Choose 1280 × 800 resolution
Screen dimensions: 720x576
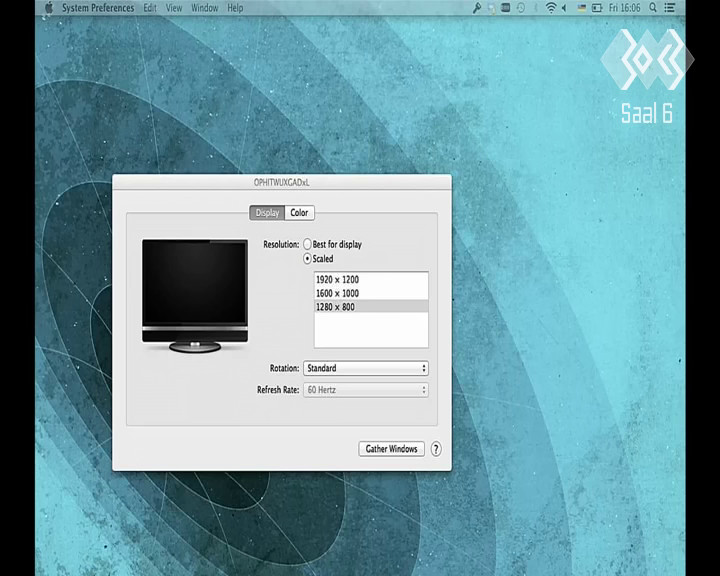(371, 307)
